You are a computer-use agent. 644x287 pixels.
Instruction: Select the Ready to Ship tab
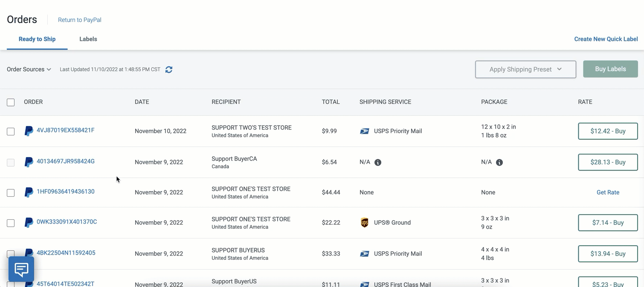point(37,39)
